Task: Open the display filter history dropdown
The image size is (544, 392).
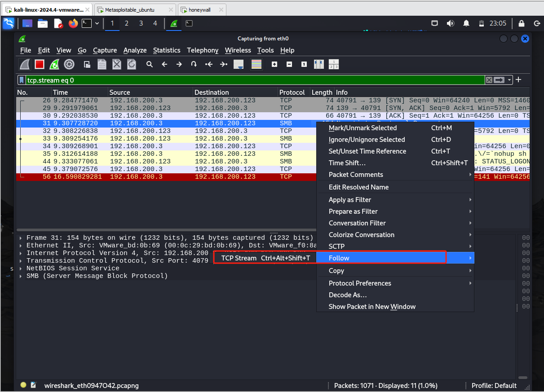Action: click(509, 80)
